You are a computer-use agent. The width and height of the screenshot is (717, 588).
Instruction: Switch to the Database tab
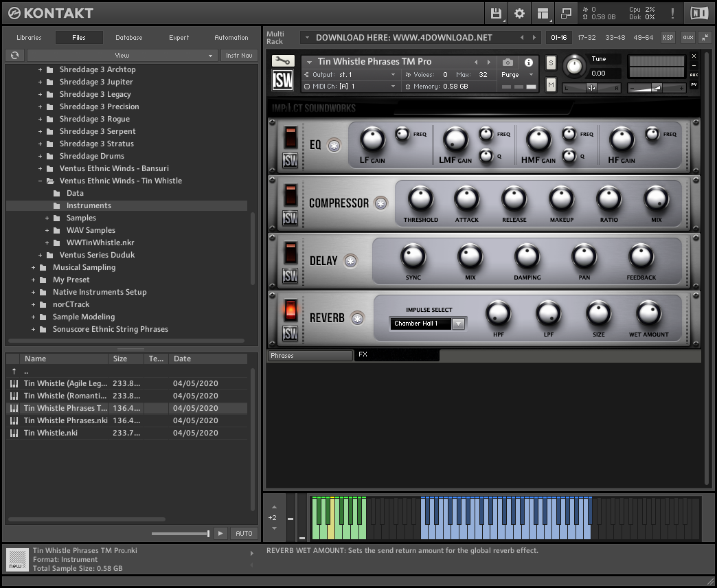pyautogui.click(x=128, y=38)
